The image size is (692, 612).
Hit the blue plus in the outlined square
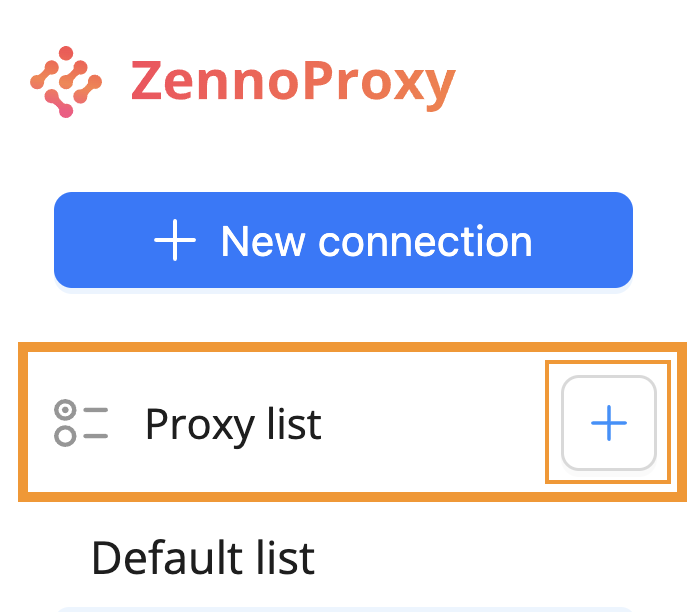608,423
